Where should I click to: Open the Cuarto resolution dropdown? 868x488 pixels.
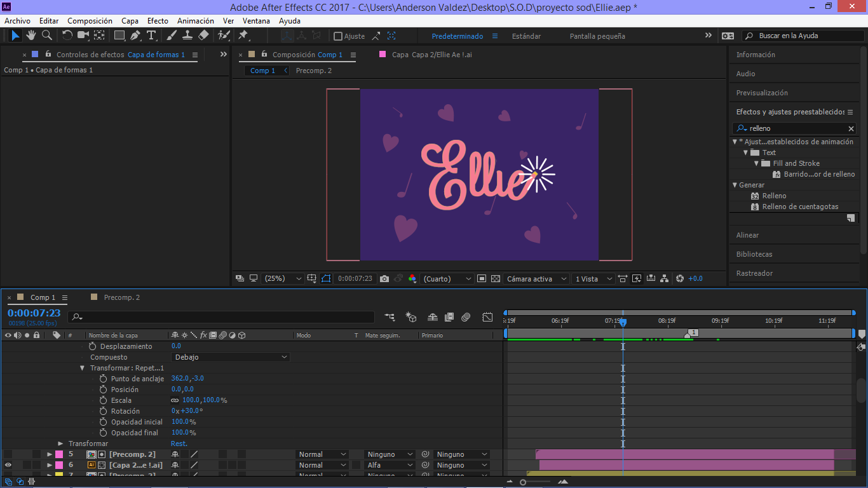pos(447,278)
